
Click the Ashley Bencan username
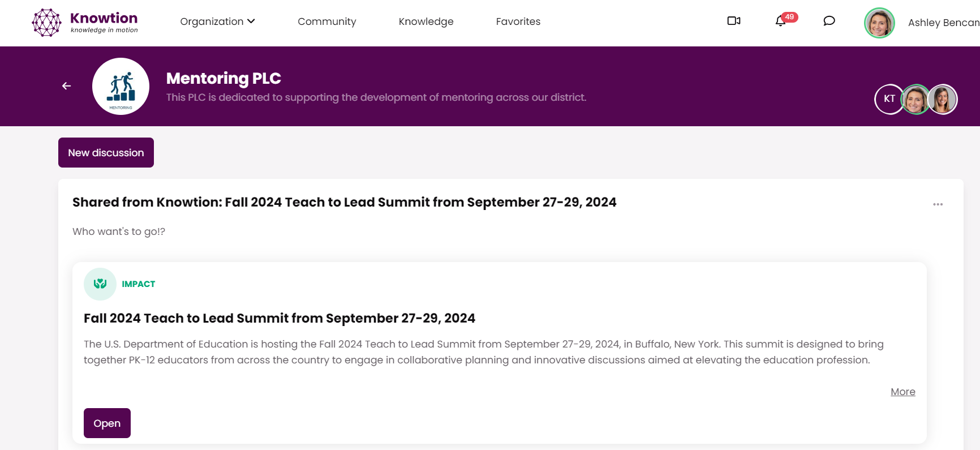click(x=943, y=23)
